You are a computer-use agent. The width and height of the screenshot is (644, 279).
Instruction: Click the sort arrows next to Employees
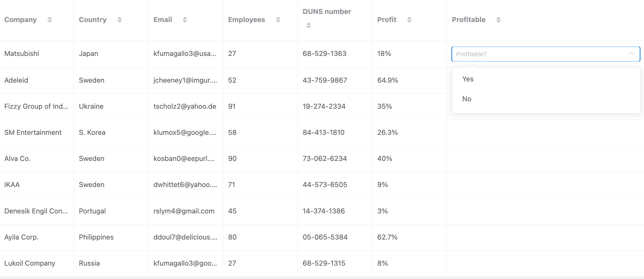pyautogui.click(x=278, y=20)
